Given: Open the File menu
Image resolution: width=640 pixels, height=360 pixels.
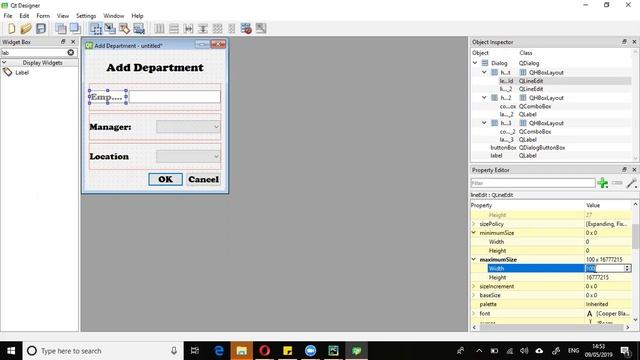Looking at the screenshot, I should click(8, 16).
